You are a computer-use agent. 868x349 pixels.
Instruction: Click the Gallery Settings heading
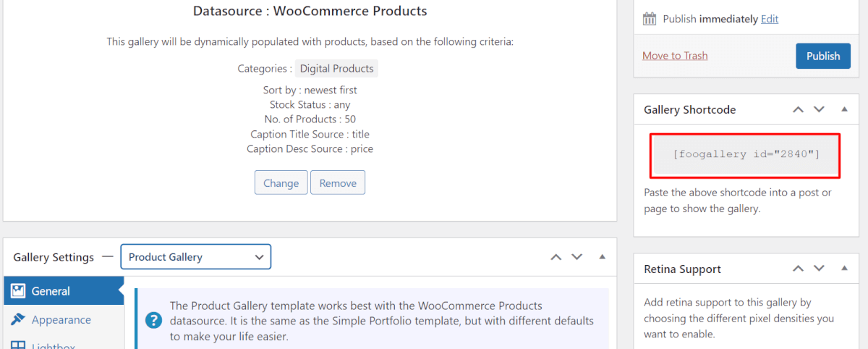54,257
